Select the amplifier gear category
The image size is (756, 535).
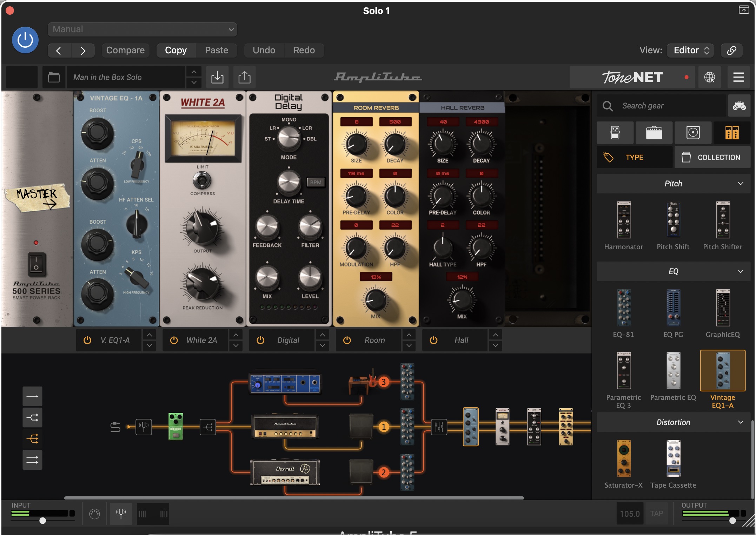click(x=654, y=133)
